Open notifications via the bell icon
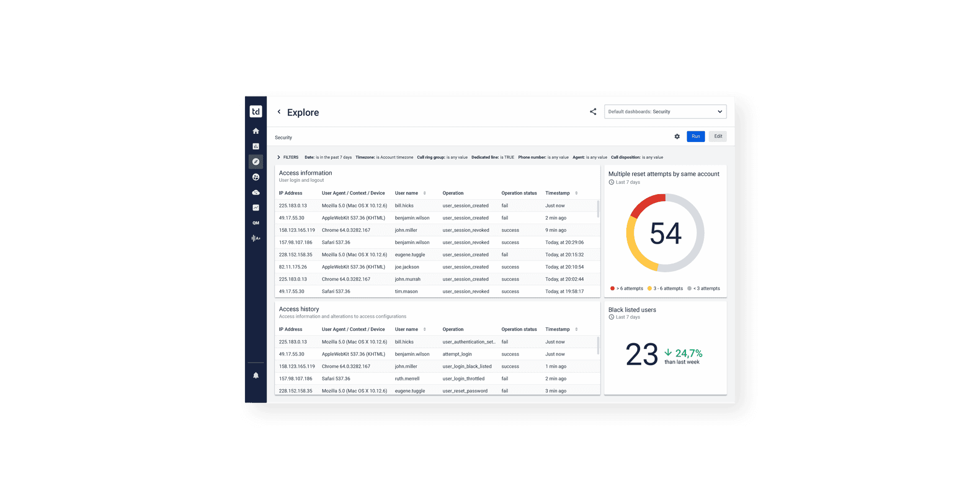Screen dimensions: 980x499 (x=256, y=375)
